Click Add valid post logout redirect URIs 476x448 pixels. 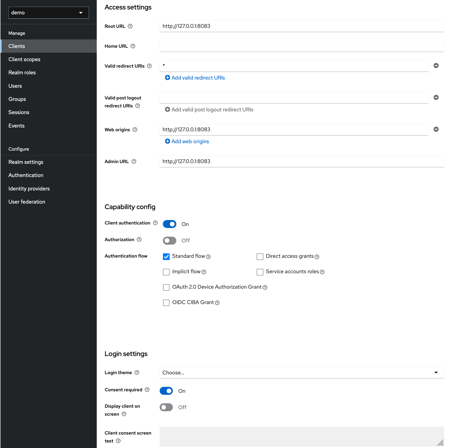click(209, 110)
